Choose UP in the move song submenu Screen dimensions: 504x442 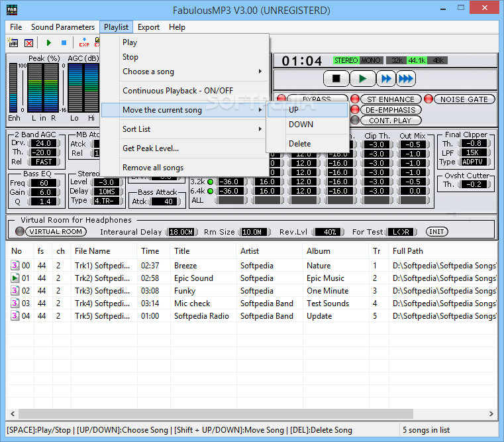[x=307, y=110]
